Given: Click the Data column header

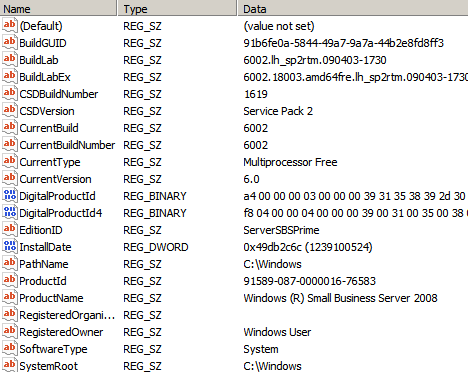Looking at the screenshot, I should pos(353,8).
